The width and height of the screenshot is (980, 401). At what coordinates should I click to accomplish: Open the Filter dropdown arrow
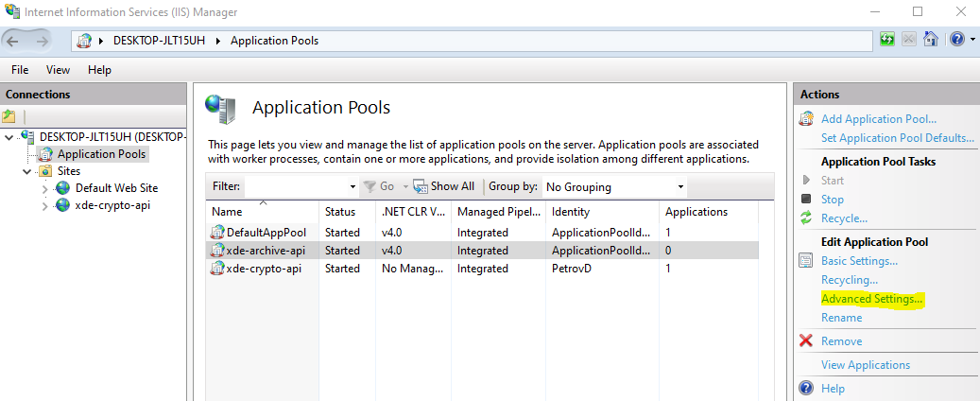[353, 186]
